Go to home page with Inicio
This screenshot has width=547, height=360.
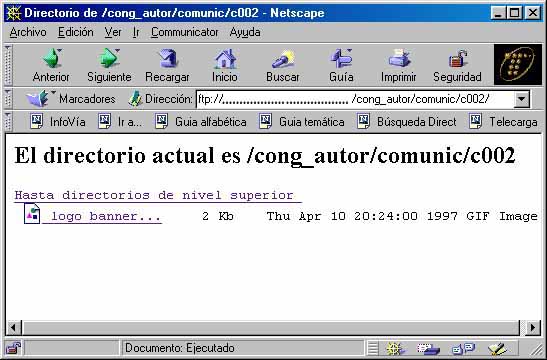[x=225, y=66]
